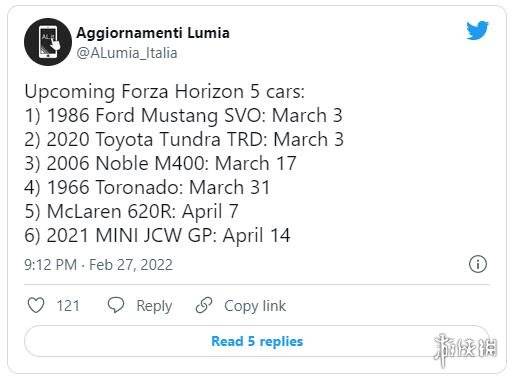512x378 pixels.
Task: Click the reply speech bubble icon
Action: coord(116,305)
